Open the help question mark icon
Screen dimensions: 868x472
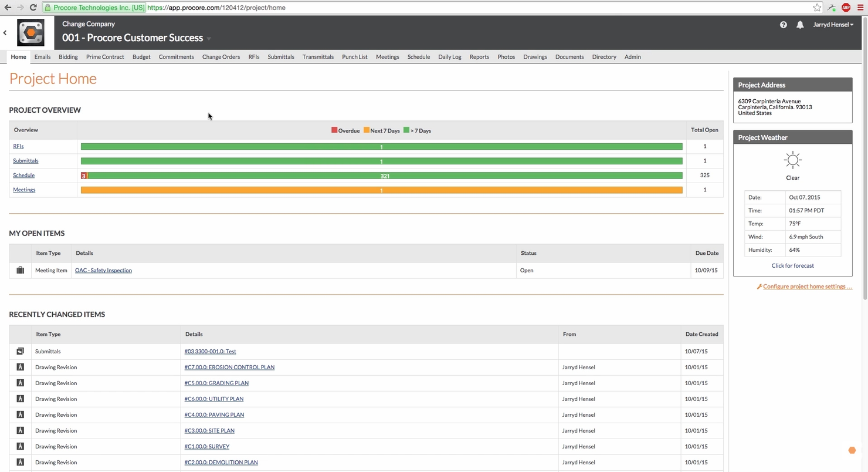coord(784,25)
